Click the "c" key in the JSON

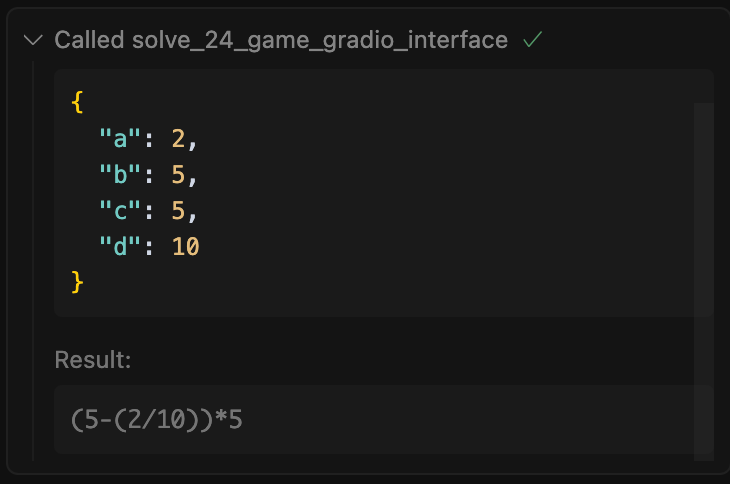pos(120,210)
